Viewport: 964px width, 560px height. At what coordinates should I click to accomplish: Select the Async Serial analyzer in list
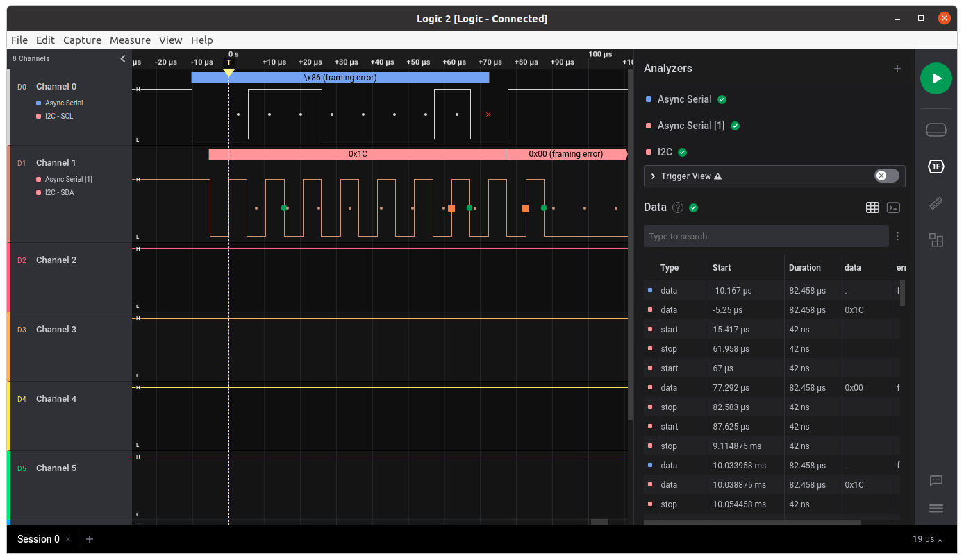684,99
